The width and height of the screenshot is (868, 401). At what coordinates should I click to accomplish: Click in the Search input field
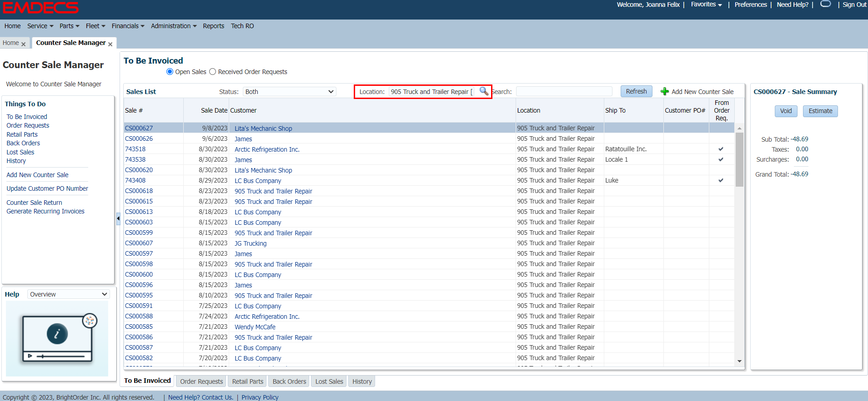click(564, 91)
